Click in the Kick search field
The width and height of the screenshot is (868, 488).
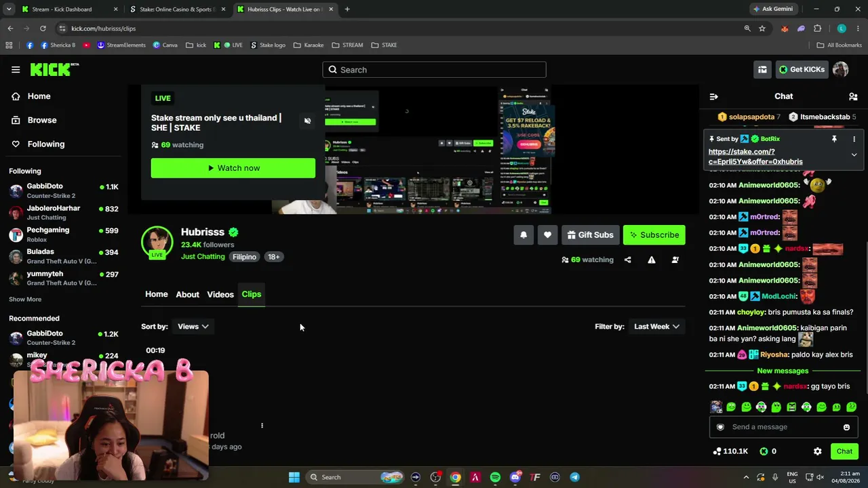[434, 70]
